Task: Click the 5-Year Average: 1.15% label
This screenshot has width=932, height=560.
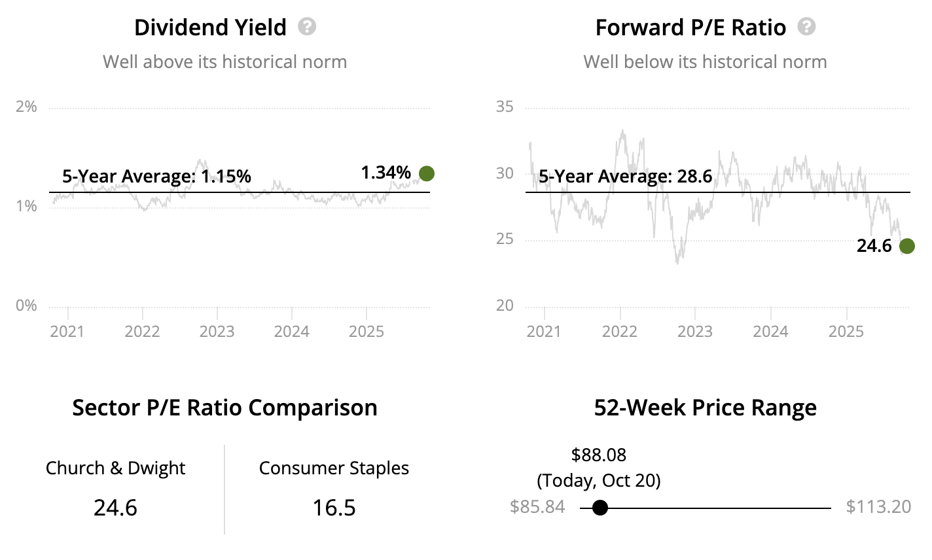Action: pos(156,176)
